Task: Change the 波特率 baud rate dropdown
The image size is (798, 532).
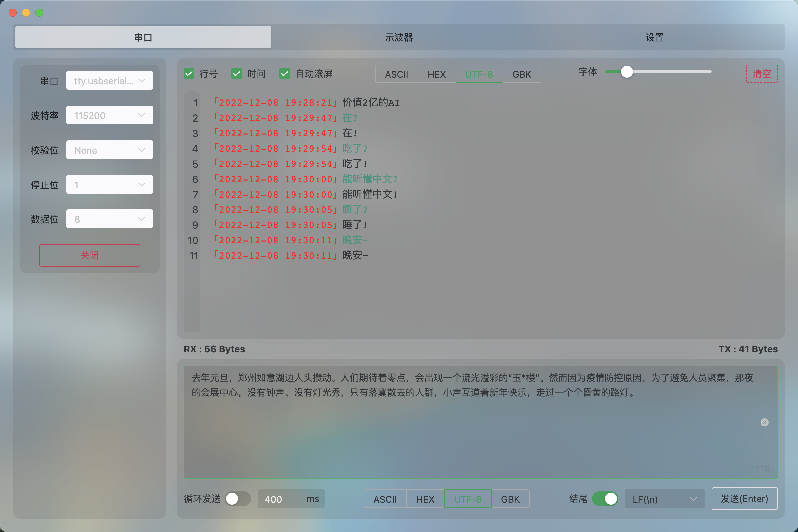Action: point(109,115)
